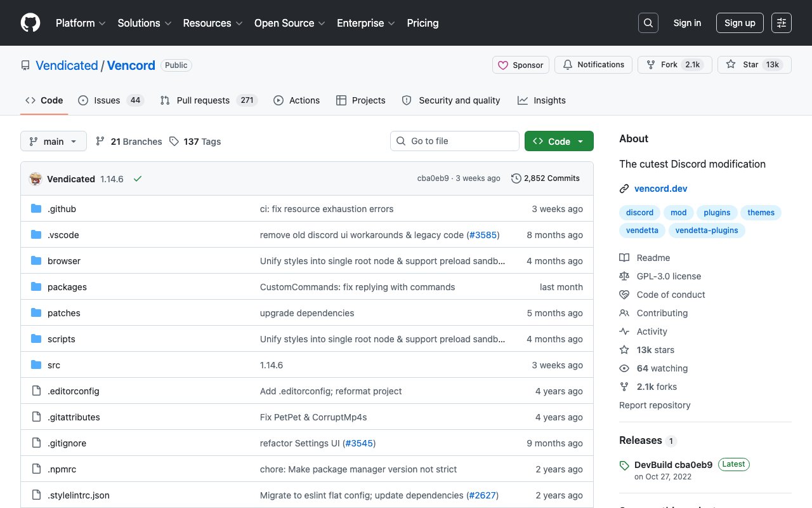Switch to Security and quality tab

[451, 100]
